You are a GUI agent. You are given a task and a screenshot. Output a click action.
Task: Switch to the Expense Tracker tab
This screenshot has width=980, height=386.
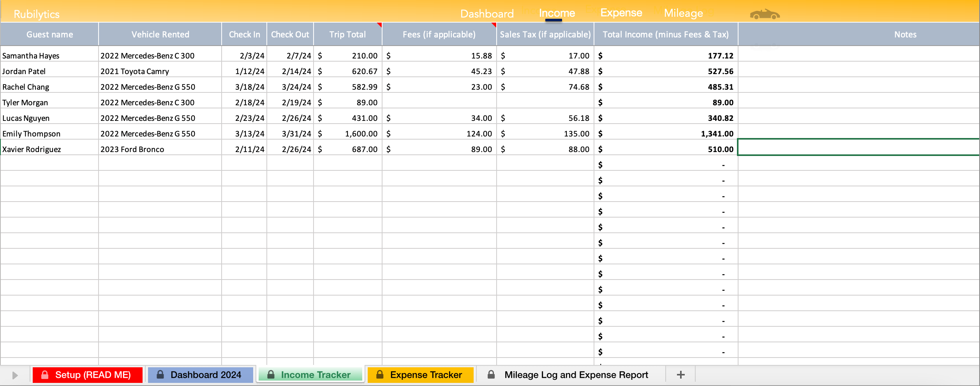point(421,375)
